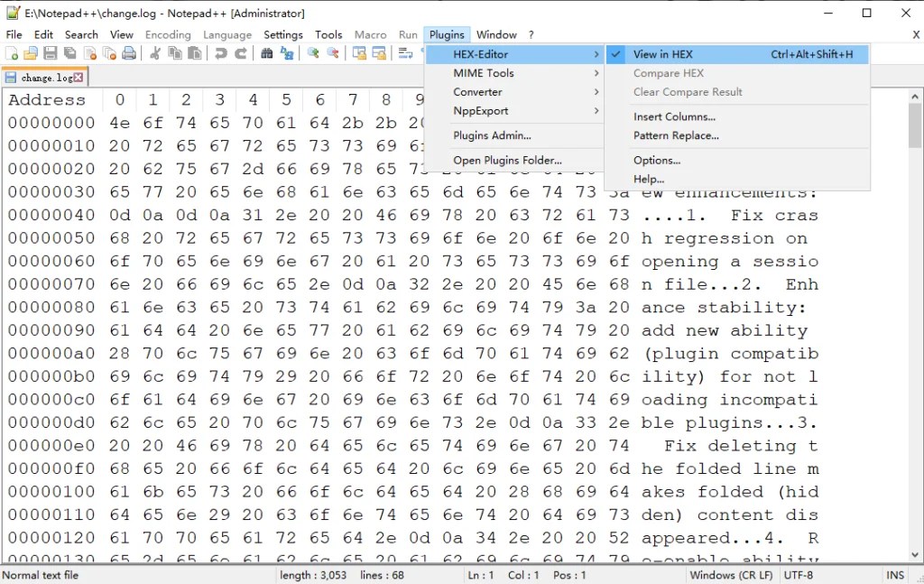924x584 pixels.
Task: Select Insert Columns in HEX-Editor submenu
Action: click(737, 116)
